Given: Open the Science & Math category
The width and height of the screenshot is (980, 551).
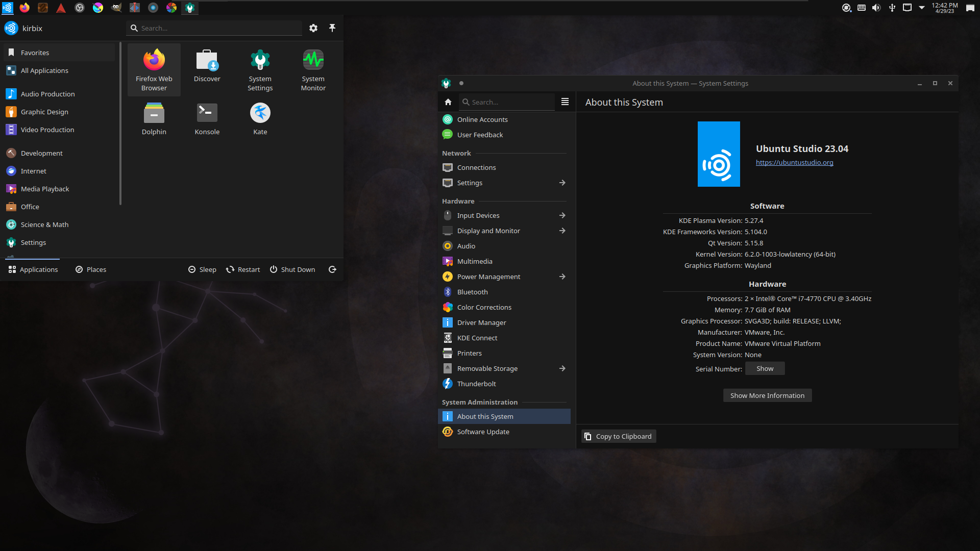Looking at the screenshot, I should pyautogui.click(x=59, y=224).
